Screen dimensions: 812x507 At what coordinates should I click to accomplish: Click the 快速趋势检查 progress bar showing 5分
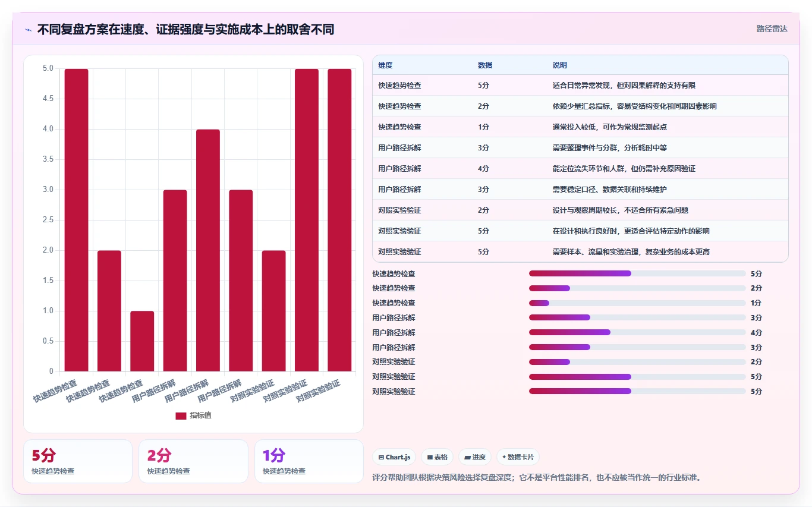click(637, 273)
